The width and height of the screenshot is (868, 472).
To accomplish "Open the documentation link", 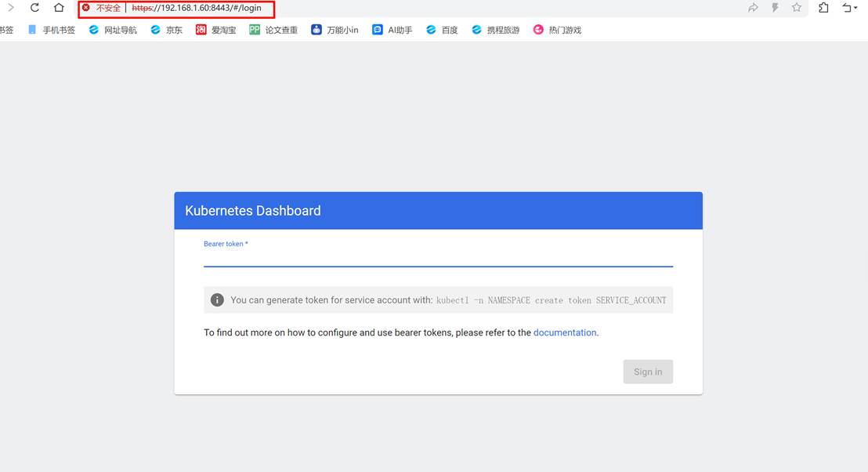I will point(565,332).
